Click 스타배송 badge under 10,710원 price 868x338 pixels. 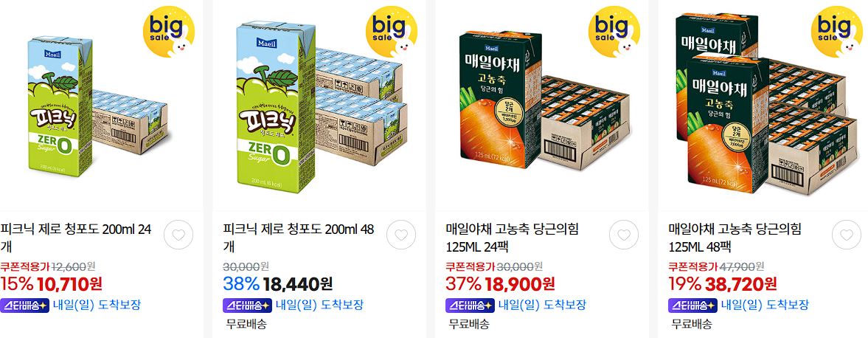pyautogui.click(x=24, y=306)
